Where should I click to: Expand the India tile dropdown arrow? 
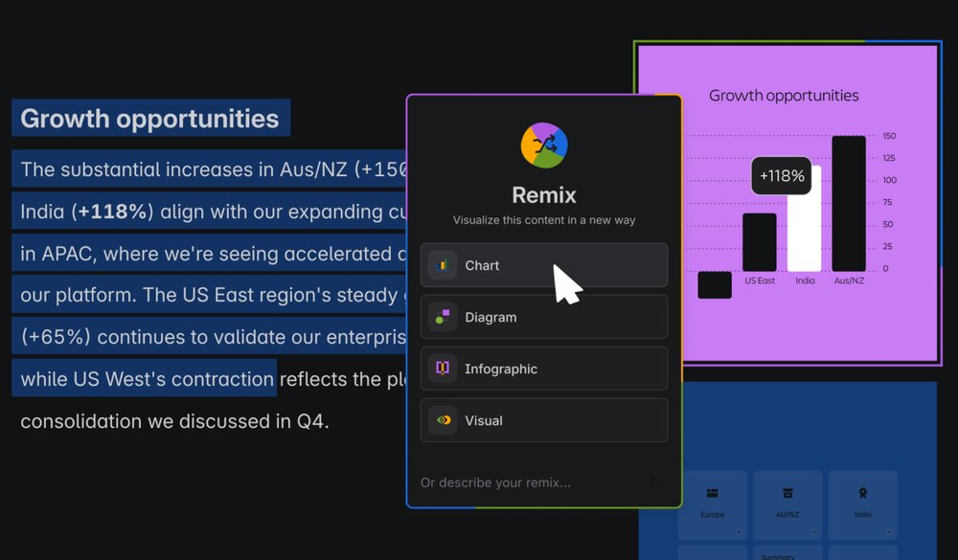[x=888, y=532]
